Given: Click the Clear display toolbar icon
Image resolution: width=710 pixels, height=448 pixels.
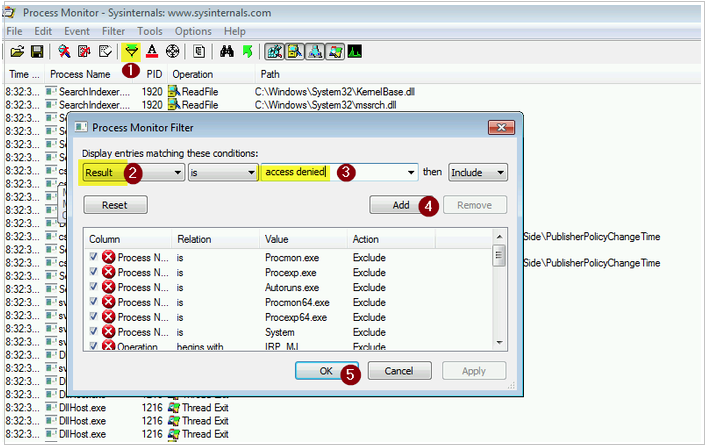Looking at the screenshot, I should [x=105, y=52].
